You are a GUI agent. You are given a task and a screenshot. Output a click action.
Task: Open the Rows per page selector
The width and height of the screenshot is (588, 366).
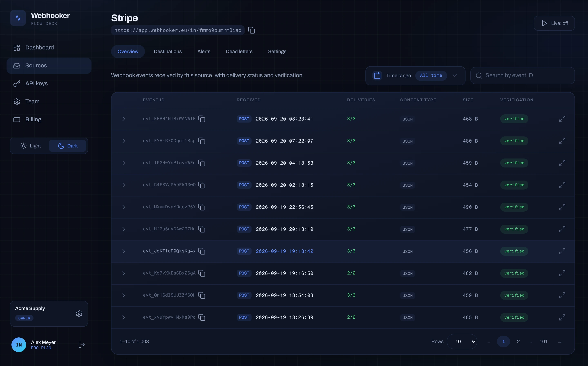tap(462, 341)
